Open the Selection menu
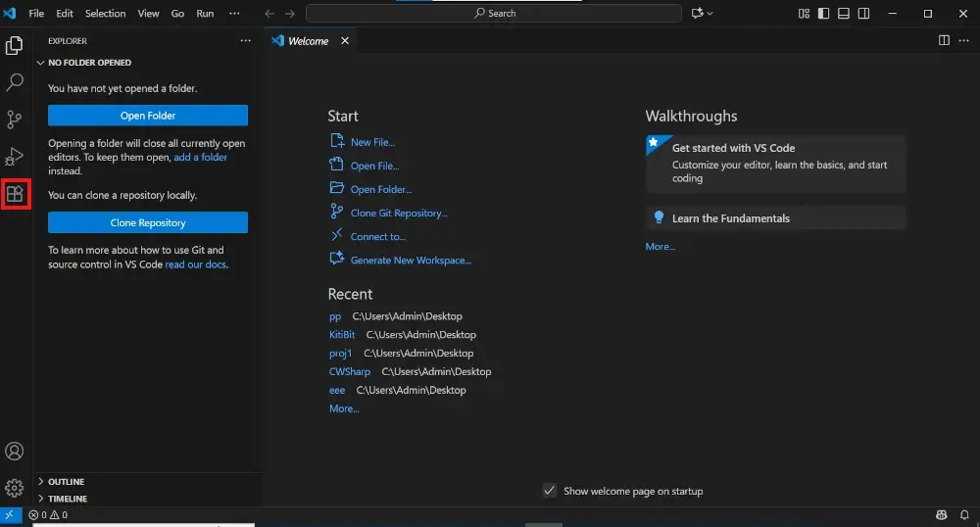Image resolution: width=980 pixels, height=527 pixels. tap(105, 14)
